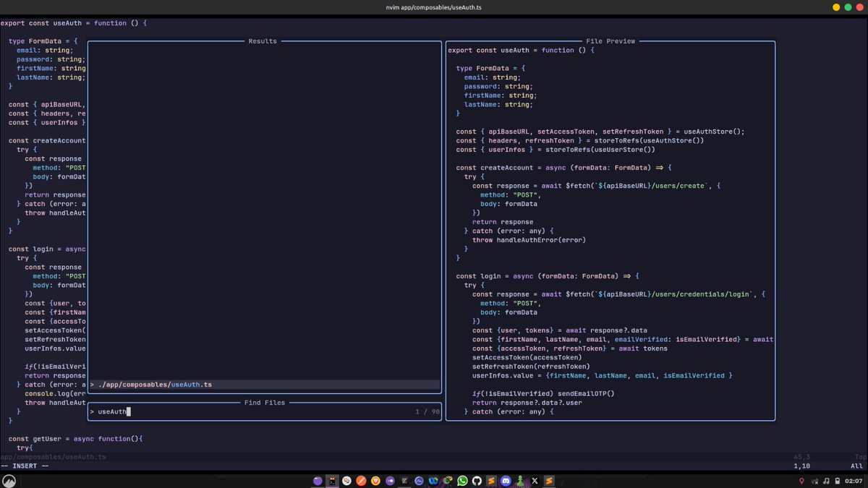Image resolution: width=868 pixels, height=488 pixels.
Task: Open the application launcher icon in the panel
Action: (9, 481)
